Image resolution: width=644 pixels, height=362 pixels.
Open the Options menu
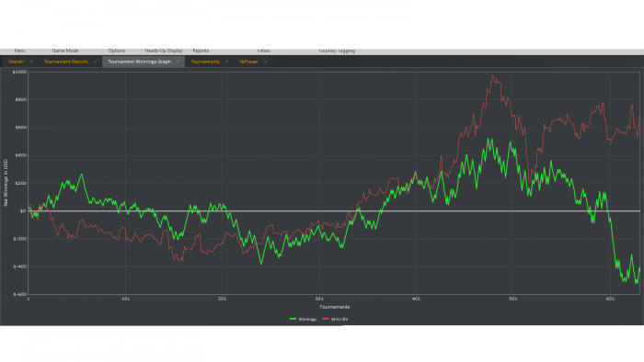117,51
